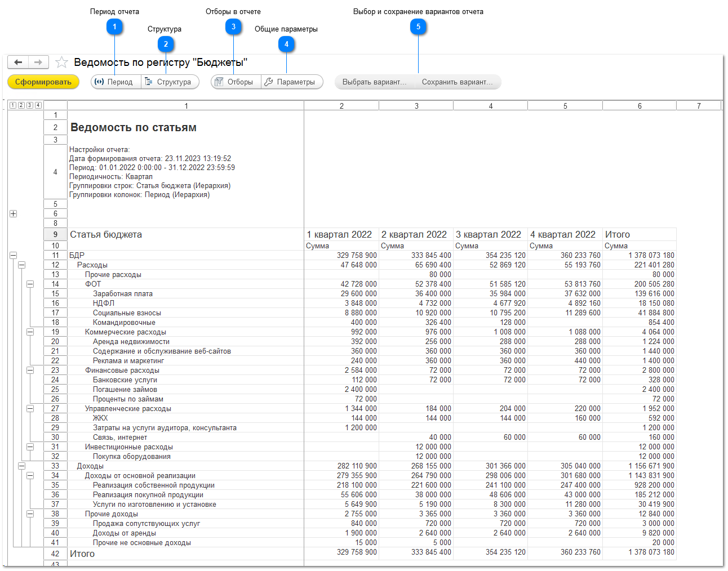This screenshot has height=571, width=728.
Task: Collapse Доходы от основной реализации group at row 34
Action: click(x=30, y=475)
